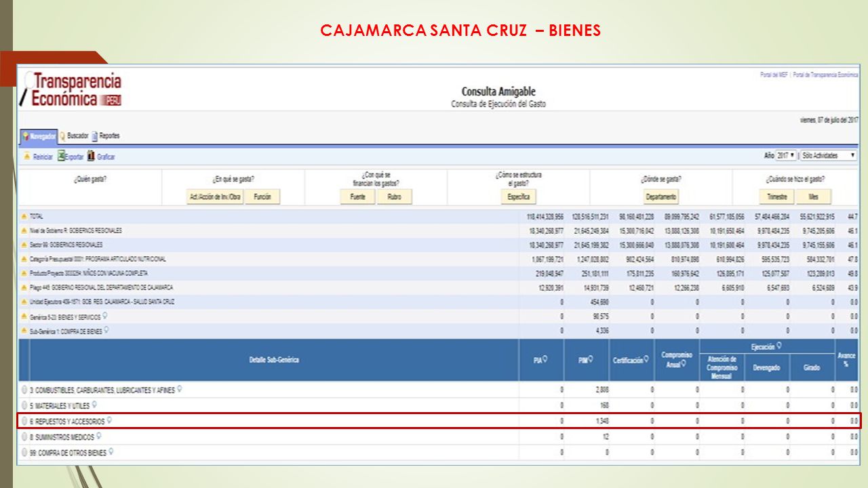Click info icon next to PIA header
868x488 pixels.
click(545, 360)
